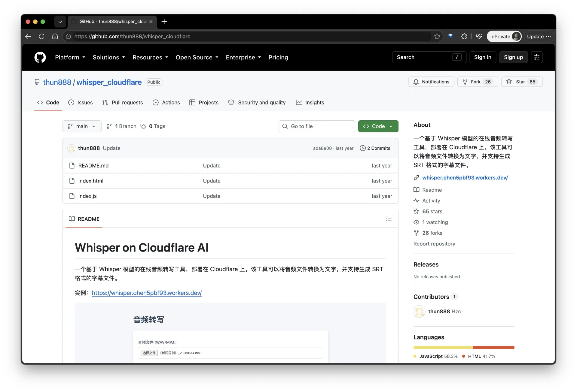Open the green Code dropdown
Screen dimensions: 577x392
(x=378, y=126)
